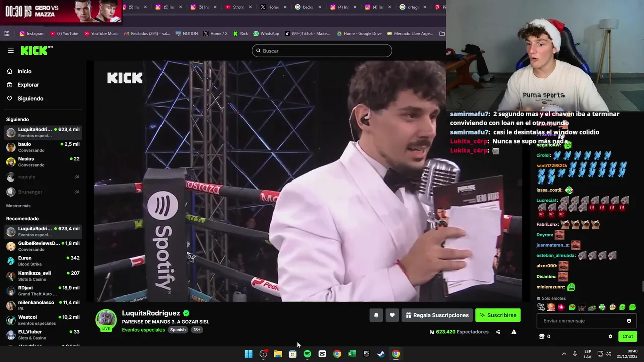Image resolution: width=644 pixels, height=362 pixels.
Task: Select the green headphones emote
Action: 602,307
